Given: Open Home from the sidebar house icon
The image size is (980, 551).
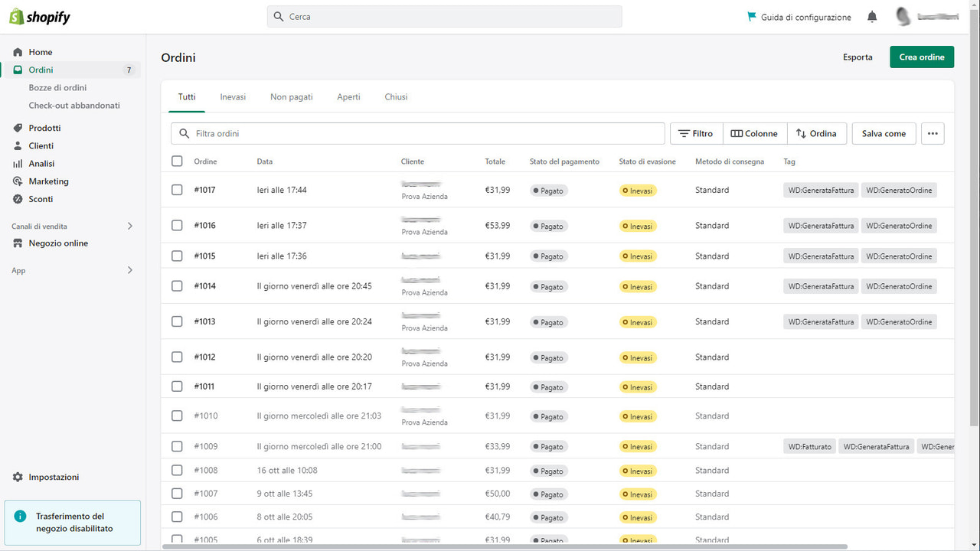Looking at the screenshot, I should coord(18,52).
